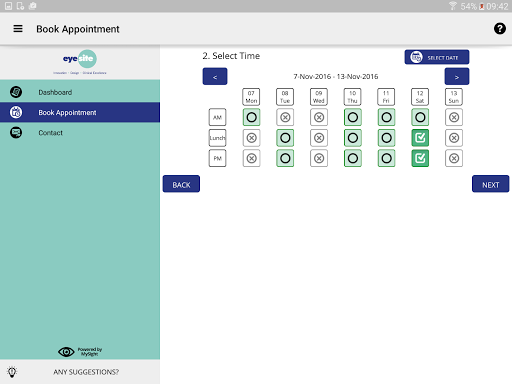Open the help question mark icon
This screenshot has width=512, height=384.
pos(499,29)
